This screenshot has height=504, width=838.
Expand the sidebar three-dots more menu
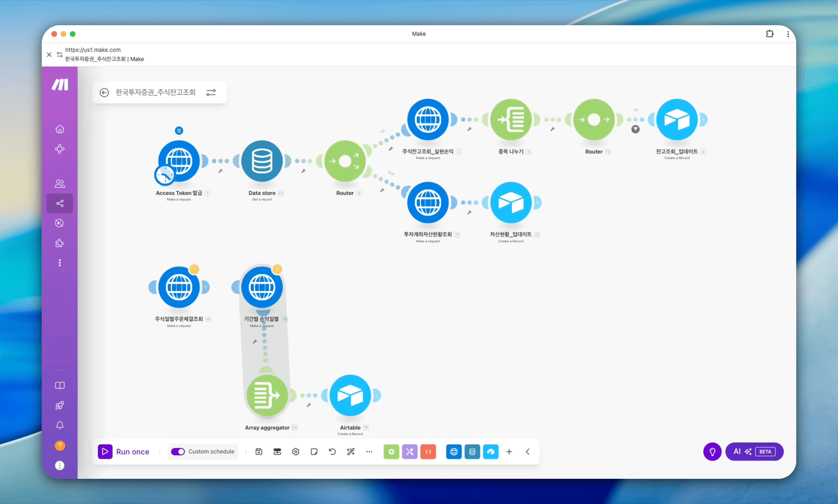pyautogui.click(x=60, y=263)
